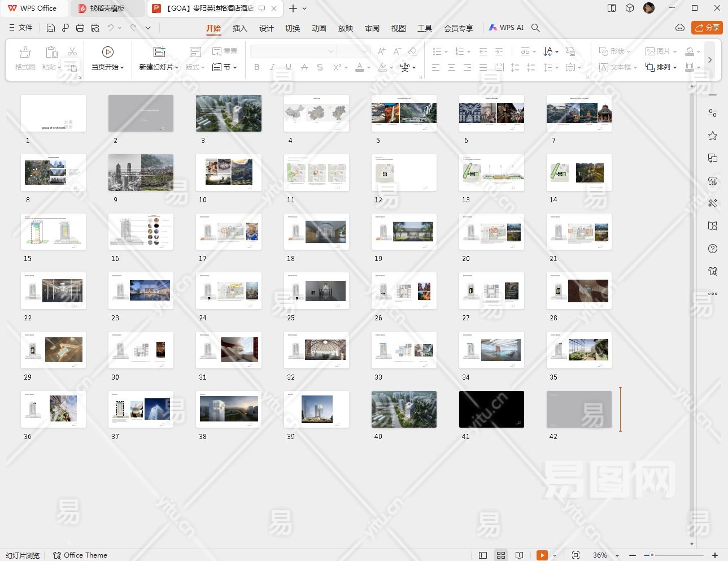Click the orange 分享 share button

click(x=707, y=28)
